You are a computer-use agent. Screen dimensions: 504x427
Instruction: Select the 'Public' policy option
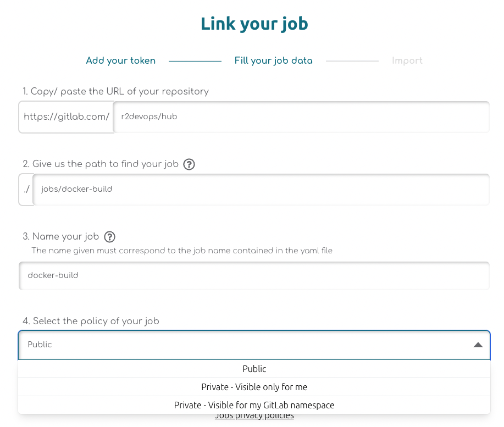(x=254, y=369)
